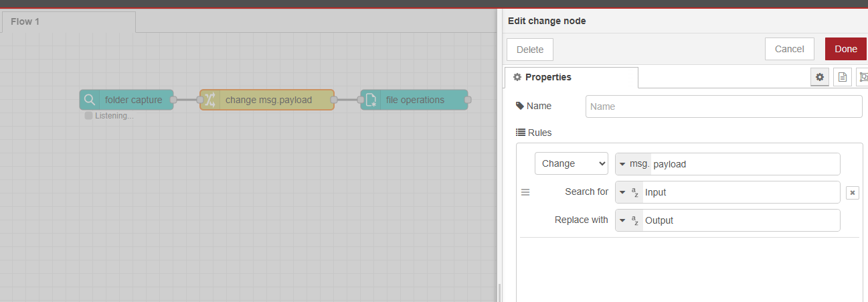Click the Search for Input field
Viewport: 868px width, 302px height.
tap(741, 192)
